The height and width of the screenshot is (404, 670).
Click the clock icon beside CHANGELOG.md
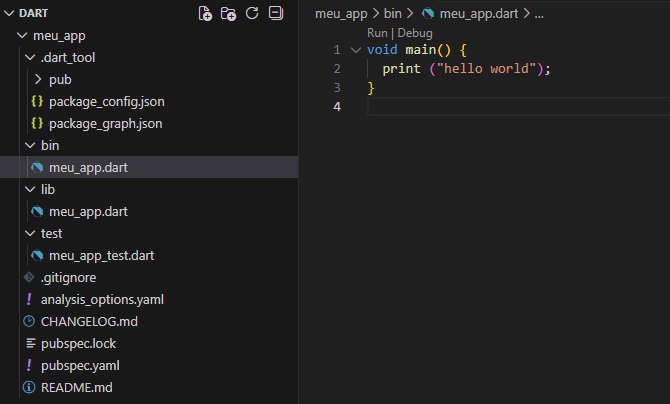tap(29, 321)
